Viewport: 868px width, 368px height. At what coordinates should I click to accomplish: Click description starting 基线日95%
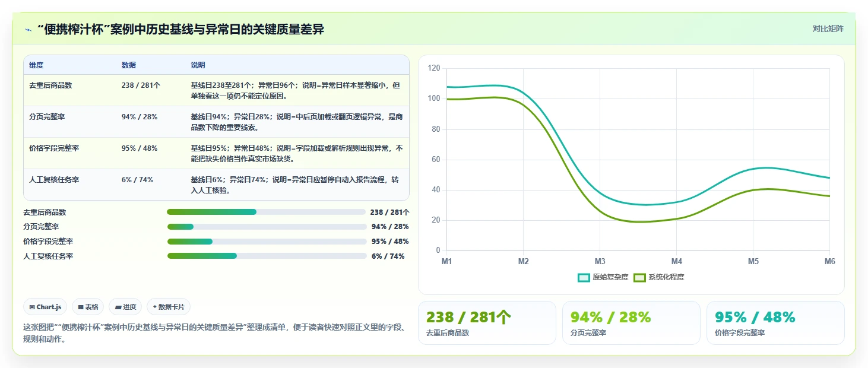(x=297, y=153)
